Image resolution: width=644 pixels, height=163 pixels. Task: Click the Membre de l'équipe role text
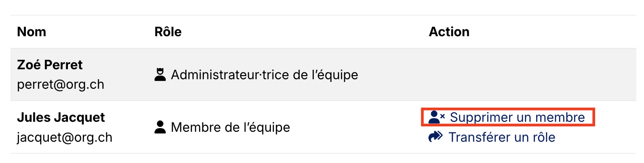[231, 127]
